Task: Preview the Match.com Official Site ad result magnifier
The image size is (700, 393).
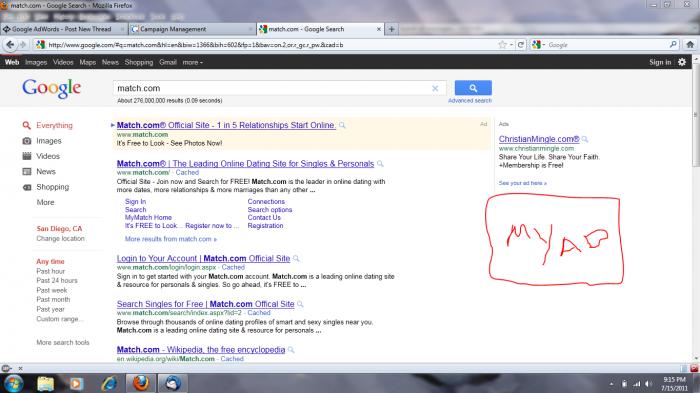Action: (x=342, y=125)
